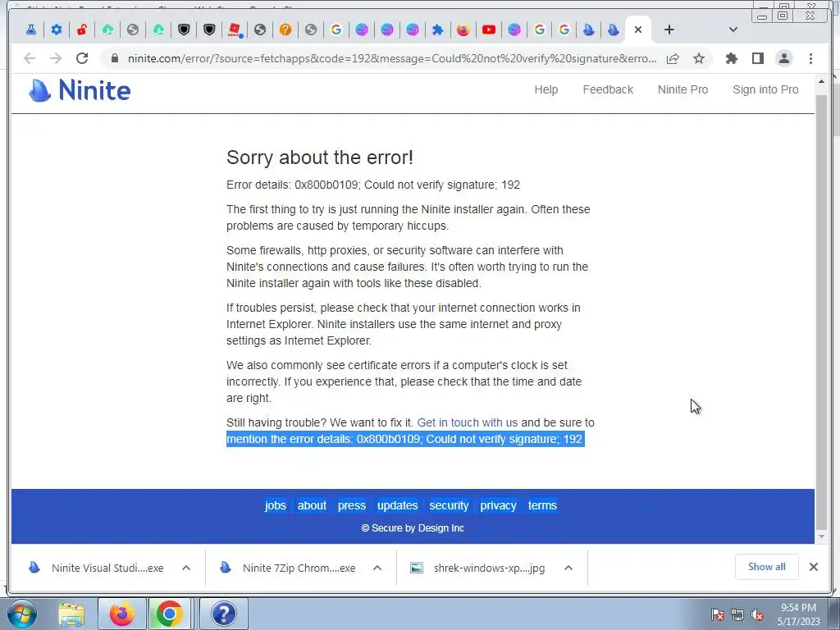
Task: Expand options for Ninite 7Zip Chrom....exe download
Action: (x=377, y=568)
